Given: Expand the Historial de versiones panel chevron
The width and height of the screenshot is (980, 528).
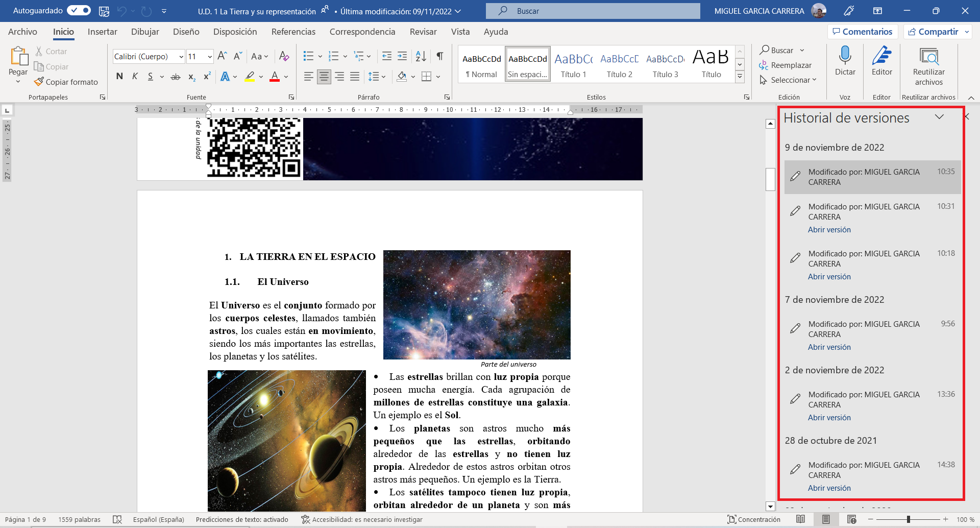Looking at the screenshot, I should (939, 117).
